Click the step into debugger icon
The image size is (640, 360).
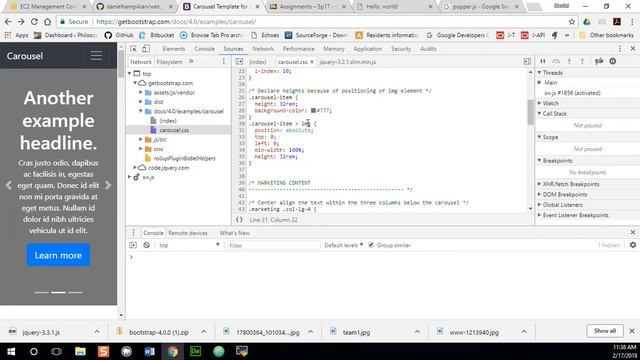pos(569,61)
